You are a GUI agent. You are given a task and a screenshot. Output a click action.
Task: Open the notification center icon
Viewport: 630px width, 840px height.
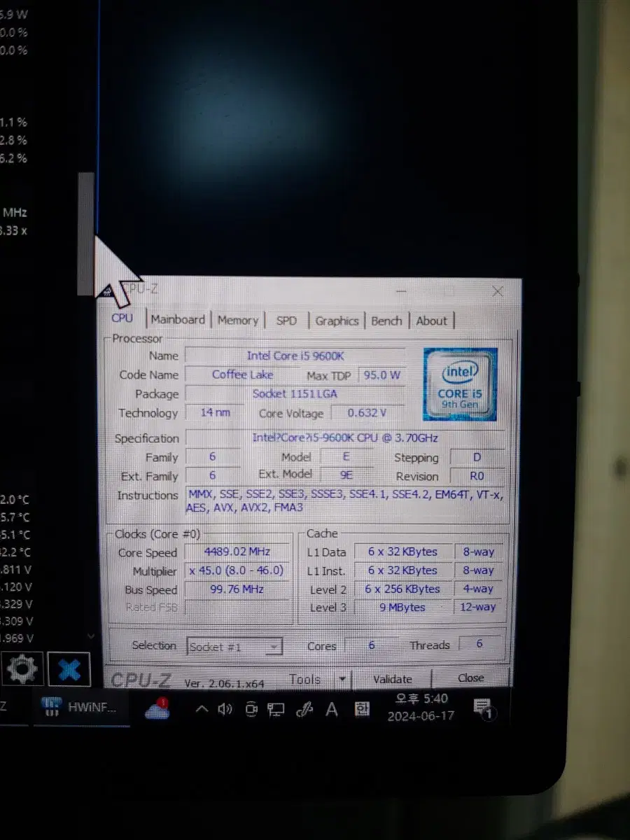click(484, 709)
